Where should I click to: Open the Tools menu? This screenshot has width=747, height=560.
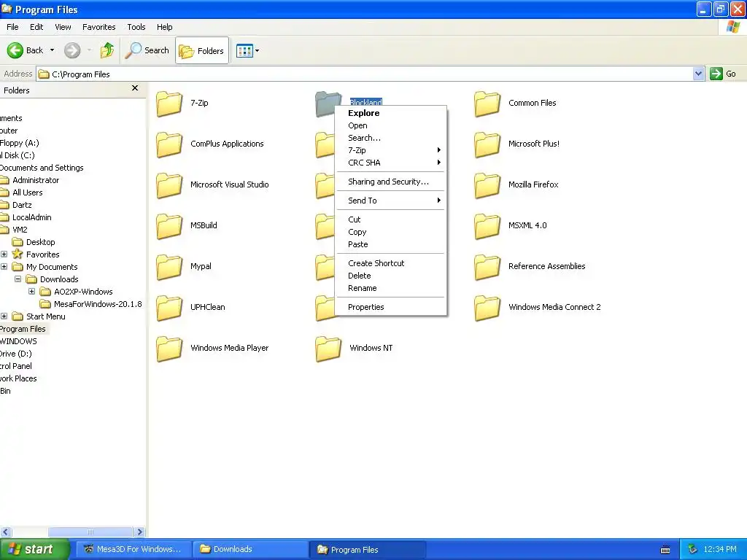[x=136, y=27]
